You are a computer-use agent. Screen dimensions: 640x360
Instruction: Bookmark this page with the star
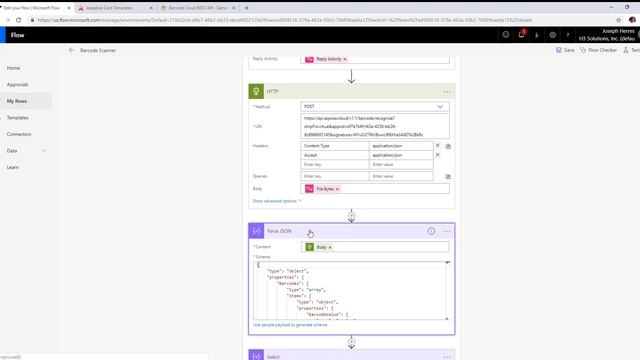click(618, 20)
